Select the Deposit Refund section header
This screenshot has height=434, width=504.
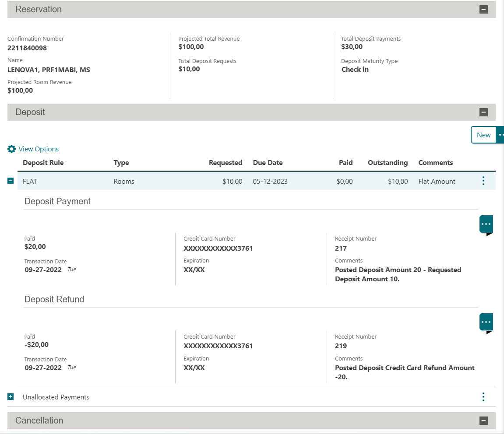(54, 299)
